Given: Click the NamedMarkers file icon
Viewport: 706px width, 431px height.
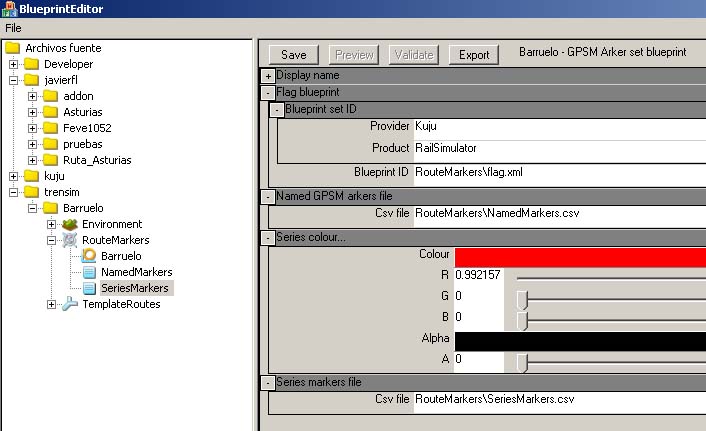Looking at the screenshot, I should pyautogui.click(x=89, y=272).
